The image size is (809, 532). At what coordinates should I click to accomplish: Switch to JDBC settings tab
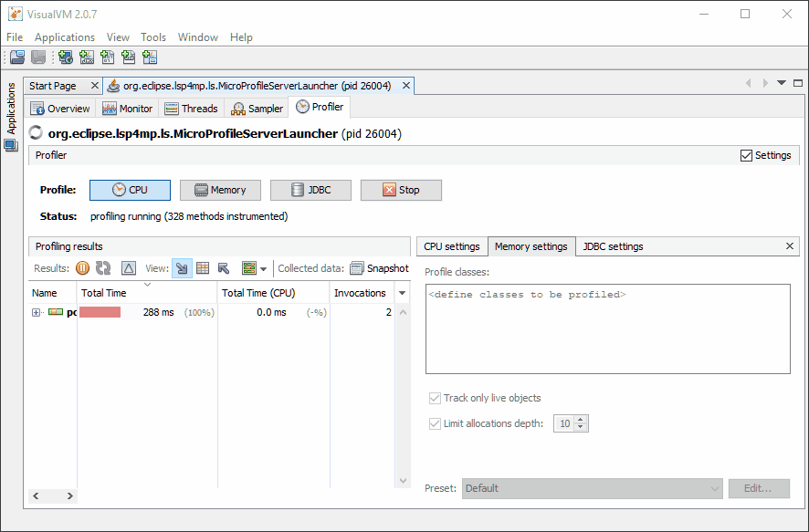point(613,246)
